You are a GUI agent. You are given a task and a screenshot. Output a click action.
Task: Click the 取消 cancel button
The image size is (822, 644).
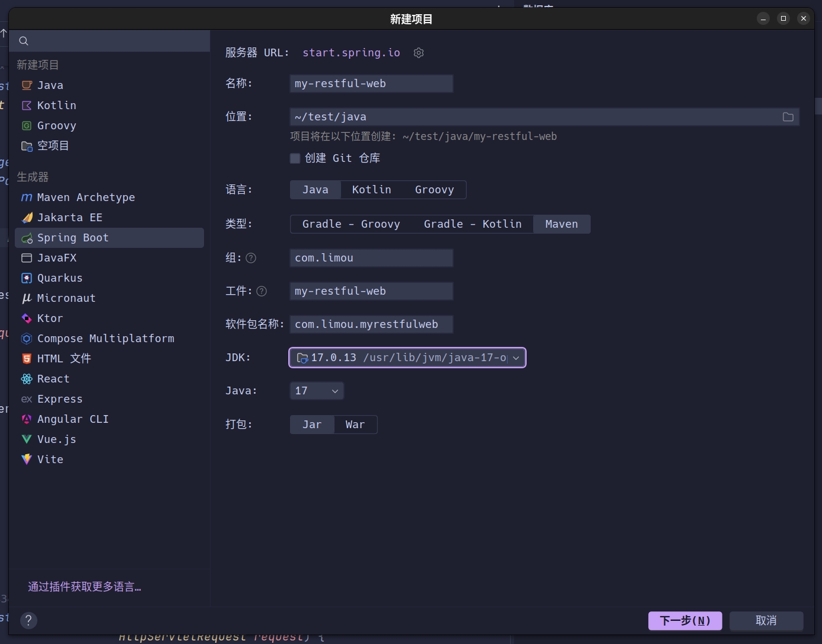click(766, 621)
